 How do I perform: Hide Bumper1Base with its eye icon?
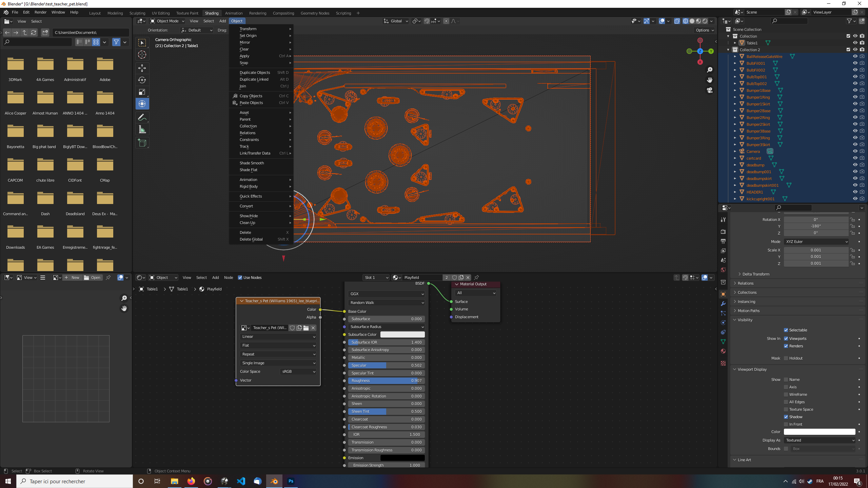855,90
